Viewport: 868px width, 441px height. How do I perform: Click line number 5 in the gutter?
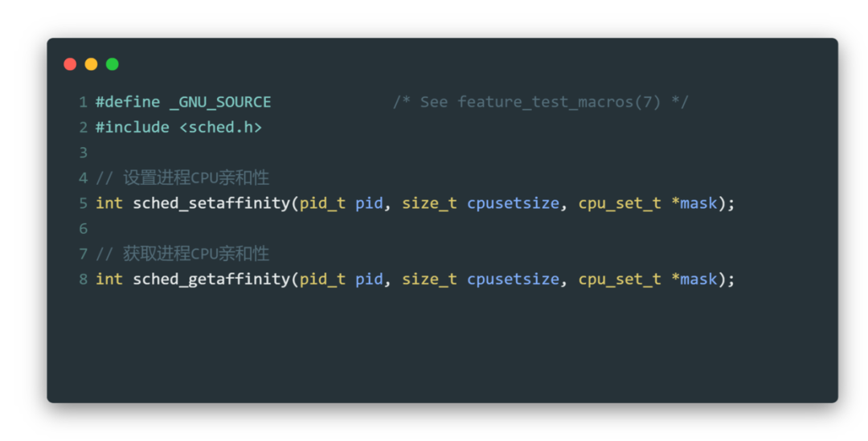point(83,203)
